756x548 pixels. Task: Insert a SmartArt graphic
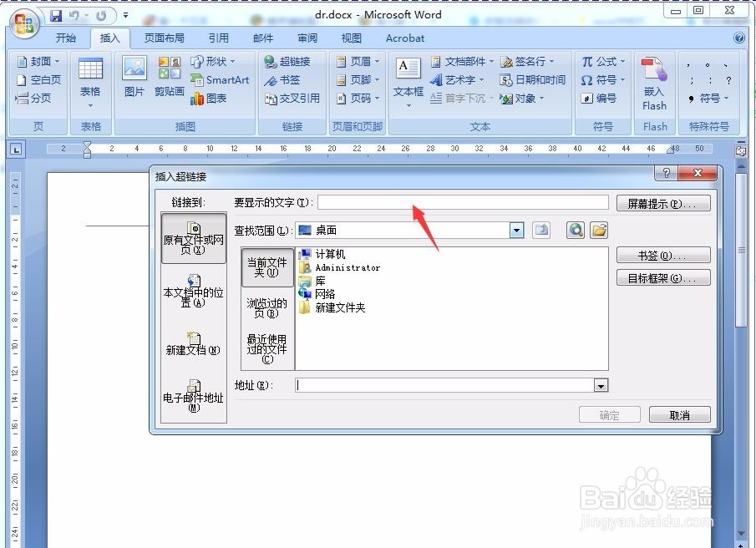point(220,79)
